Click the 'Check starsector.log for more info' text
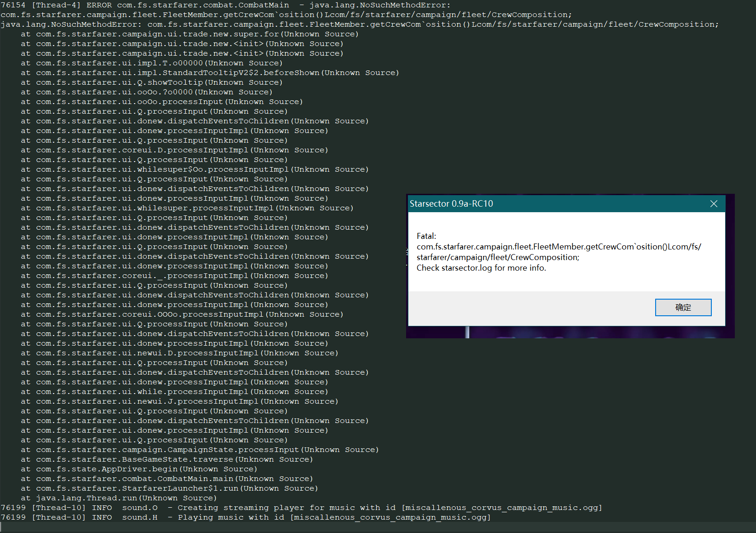Image resolution: width=756 pixels, height=533 pixels. point(481,268)
